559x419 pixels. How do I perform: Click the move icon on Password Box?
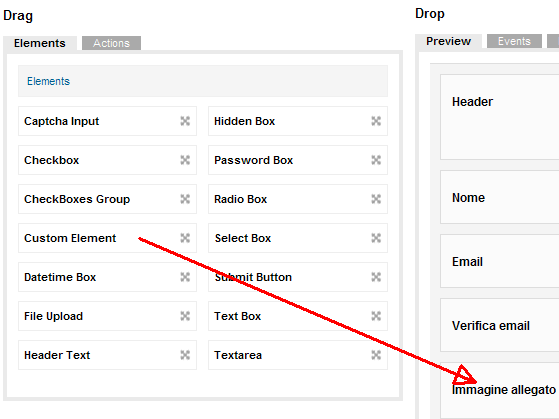tap(376, 160)
